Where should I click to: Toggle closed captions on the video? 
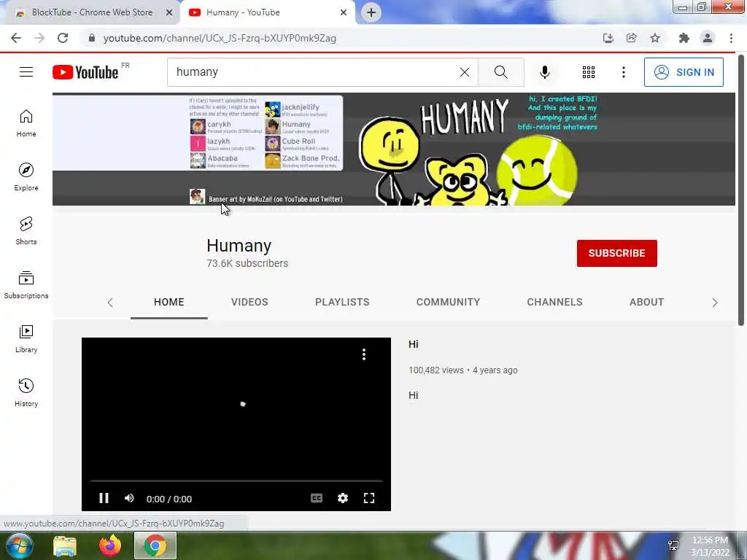(317, 498)
